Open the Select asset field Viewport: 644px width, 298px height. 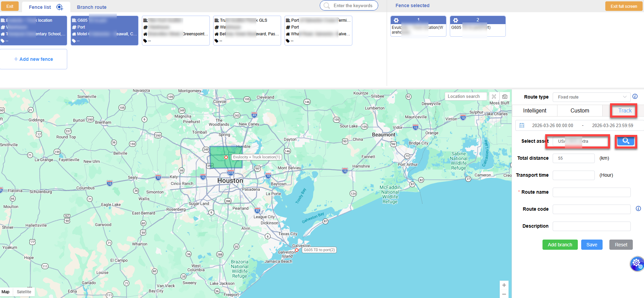coord(580,141)
